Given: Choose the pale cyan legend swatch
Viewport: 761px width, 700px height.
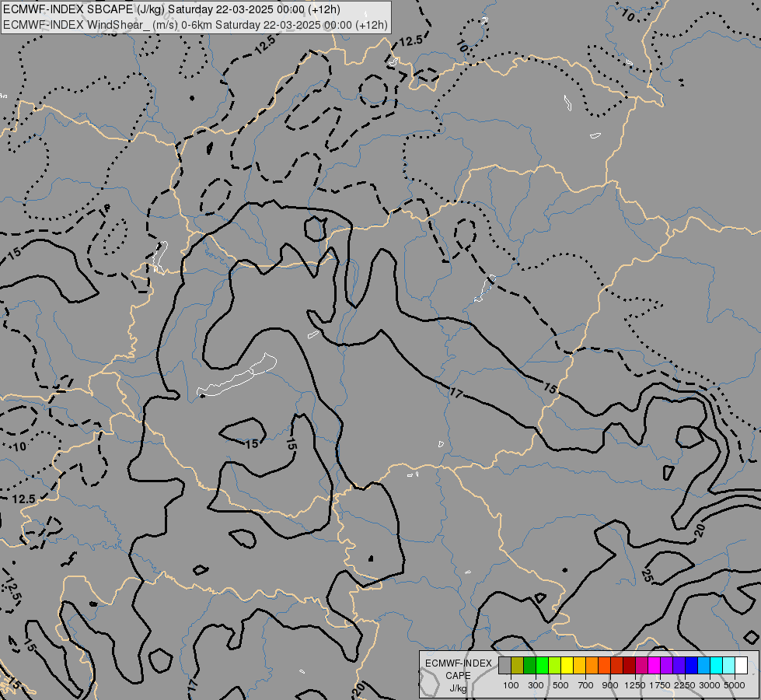Looking at the screenshot, I should point(729,665).
